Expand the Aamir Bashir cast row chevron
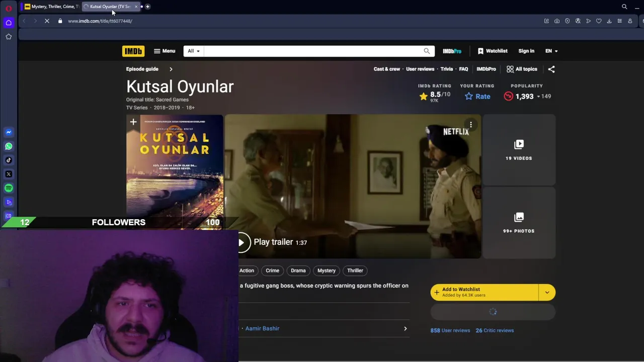Image resolution: width=644 pixels, height=362 pixels. 405,328
